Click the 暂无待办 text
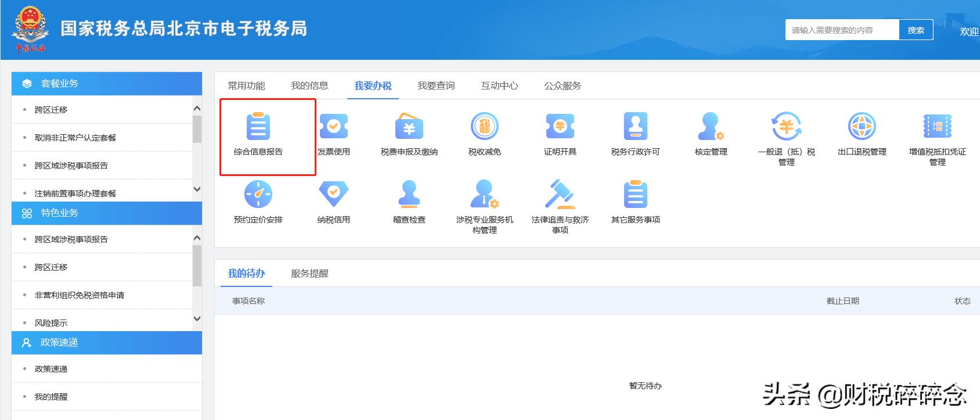Screen dimensions: 980x420 (646, 386)
